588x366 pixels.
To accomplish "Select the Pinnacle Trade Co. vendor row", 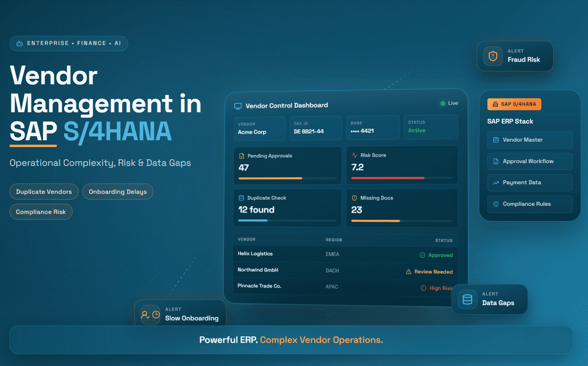I will coord(345,287).
